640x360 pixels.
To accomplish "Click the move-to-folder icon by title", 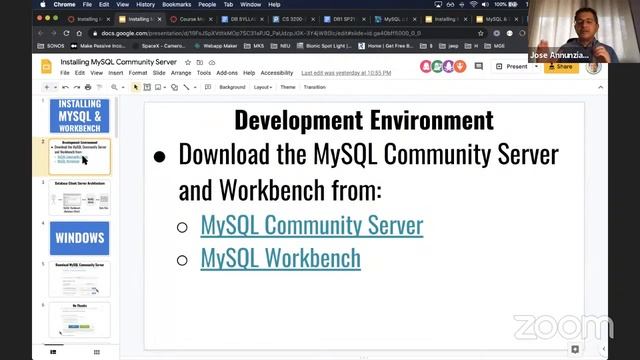I will pos(200,62).
